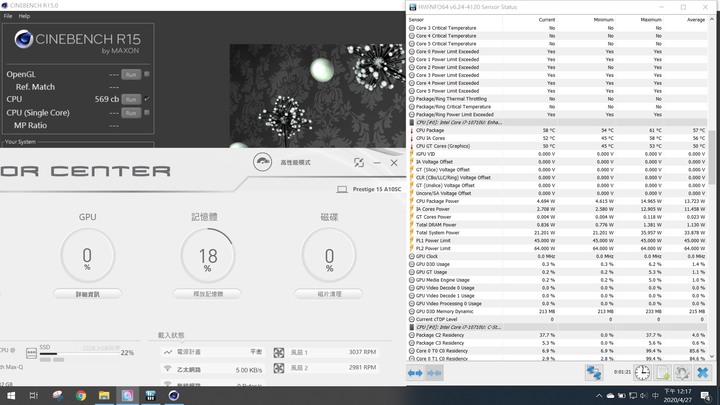Run the CPU (Single Core) test
This screenshot has height=405, width=720.
(131, 113)
